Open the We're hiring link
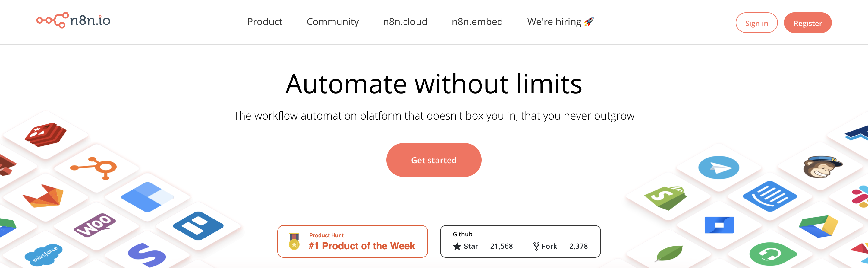868x268 pixels. click(560, 22)
